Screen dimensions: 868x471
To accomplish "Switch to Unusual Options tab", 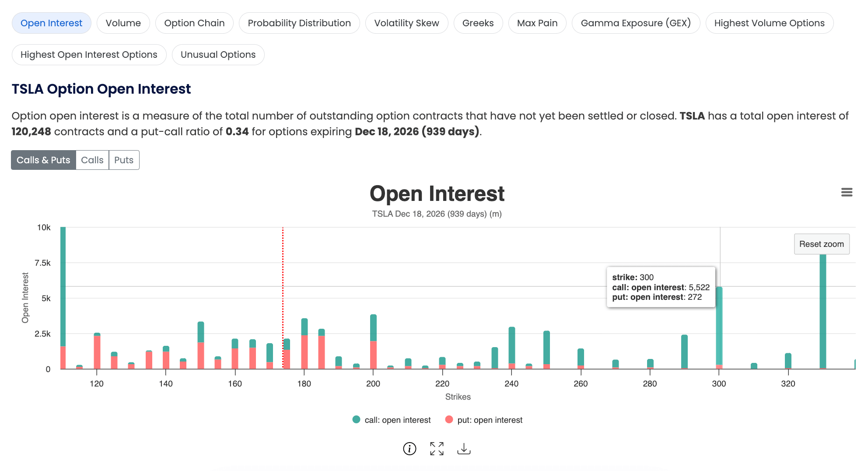I will pyautogui.click(x=218, y=55).
